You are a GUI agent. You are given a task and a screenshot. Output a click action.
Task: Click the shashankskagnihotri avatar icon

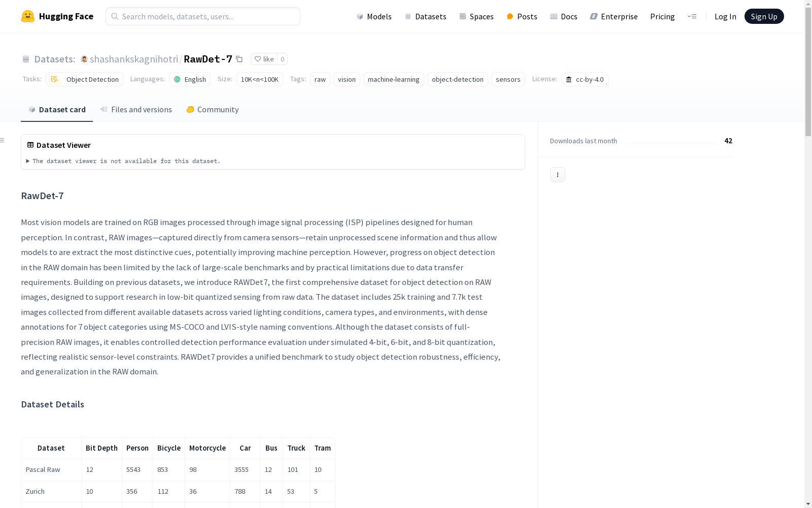(84, 59)
